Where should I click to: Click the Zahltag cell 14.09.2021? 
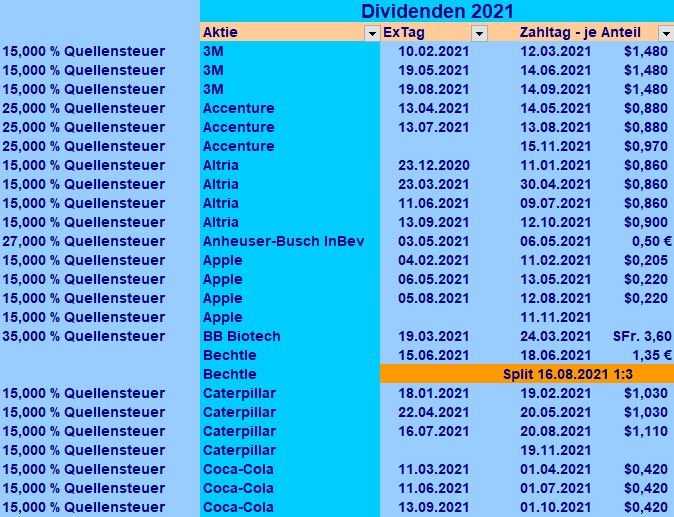click(x=555, y=89)
